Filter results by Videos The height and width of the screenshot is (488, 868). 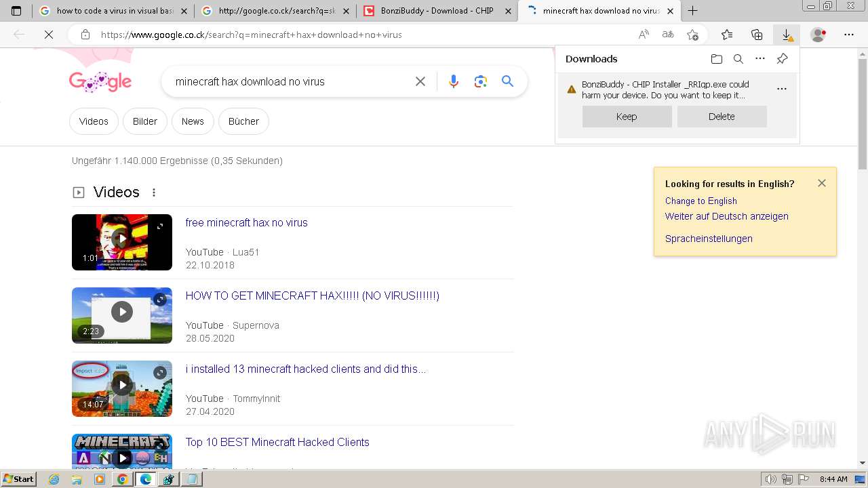94,121
